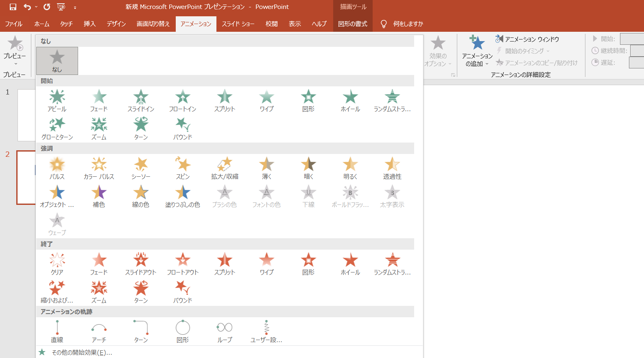This screenshot has width=644, height=358.
Task: Select the フロートアウト exit animation
Action: click(x=183, y=264)
